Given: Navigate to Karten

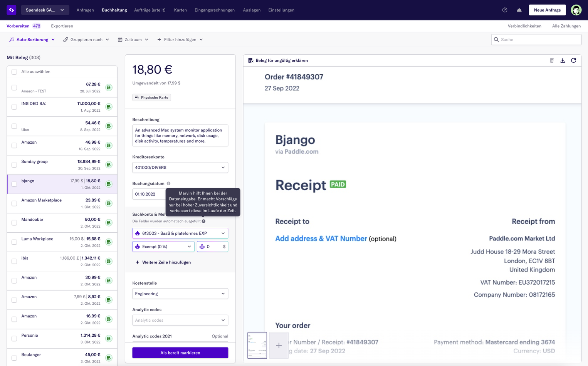Looking at the screenshot, I should [180, 10].
